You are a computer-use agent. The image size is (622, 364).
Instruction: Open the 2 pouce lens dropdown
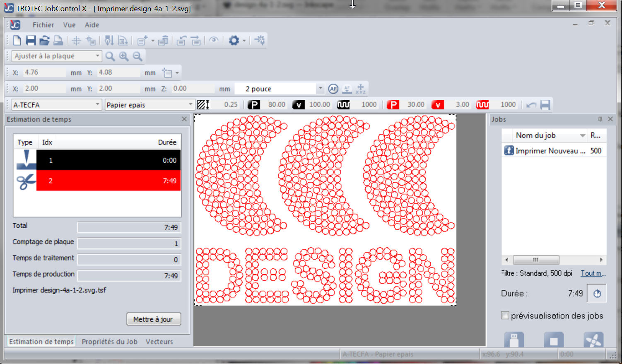(x=320, y=89)
